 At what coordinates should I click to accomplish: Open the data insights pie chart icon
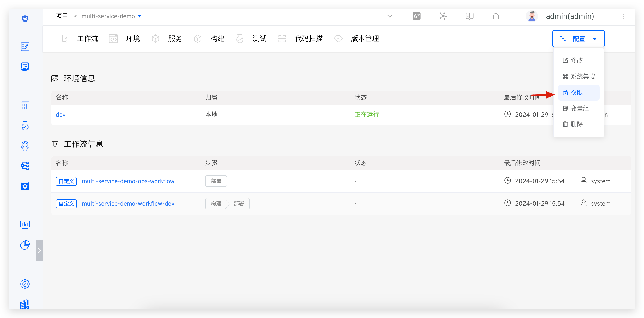point(25,245)
